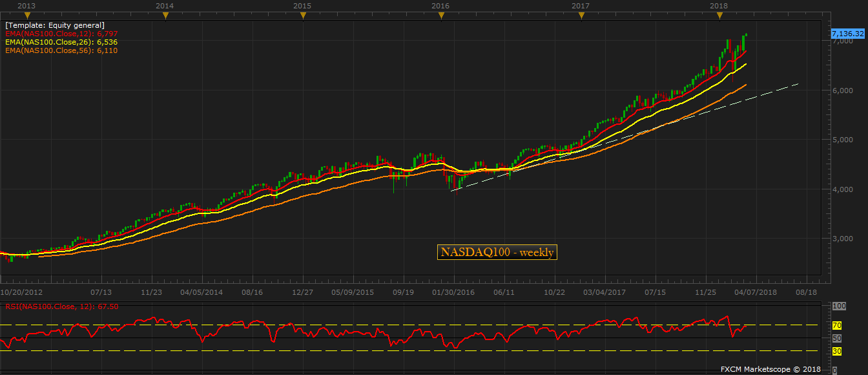Click the 2018 year marker triangle
The height and width of the screenshot is (375, 868).
(719, 16)
